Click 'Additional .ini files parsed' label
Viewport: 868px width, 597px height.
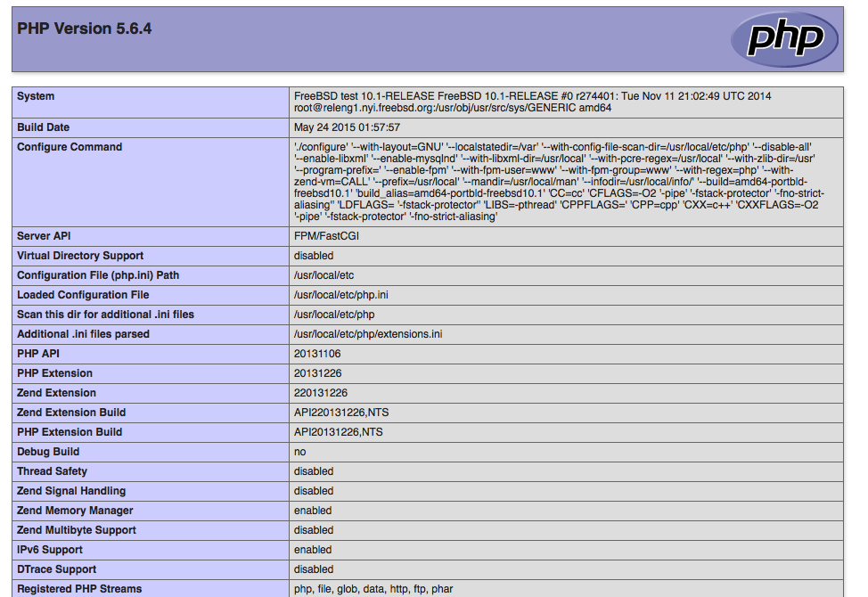pos(84,334)
